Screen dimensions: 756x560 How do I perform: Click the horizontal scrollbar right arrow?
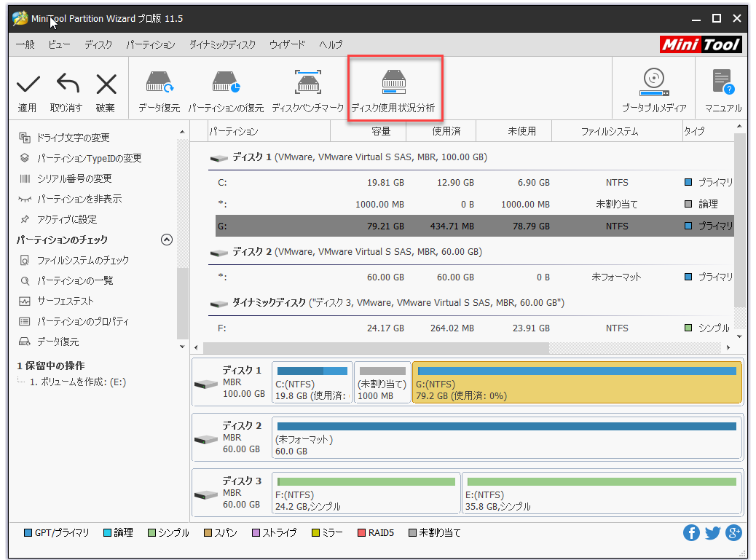point(728,347)
